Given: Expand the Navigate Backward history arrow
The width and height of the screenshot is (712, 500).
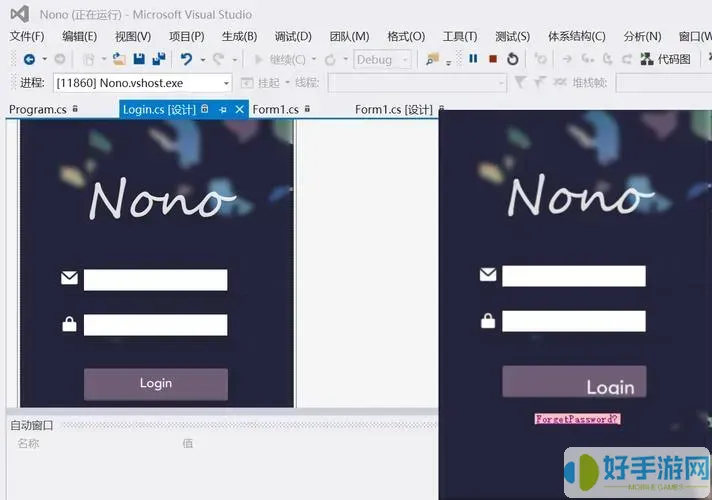Looking at the screenshot, I should coord(44,59).
